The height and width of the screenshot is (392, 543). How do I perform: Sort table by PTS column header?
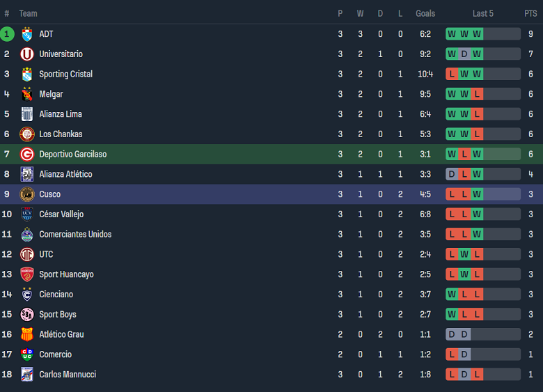[x=530, y=13]
